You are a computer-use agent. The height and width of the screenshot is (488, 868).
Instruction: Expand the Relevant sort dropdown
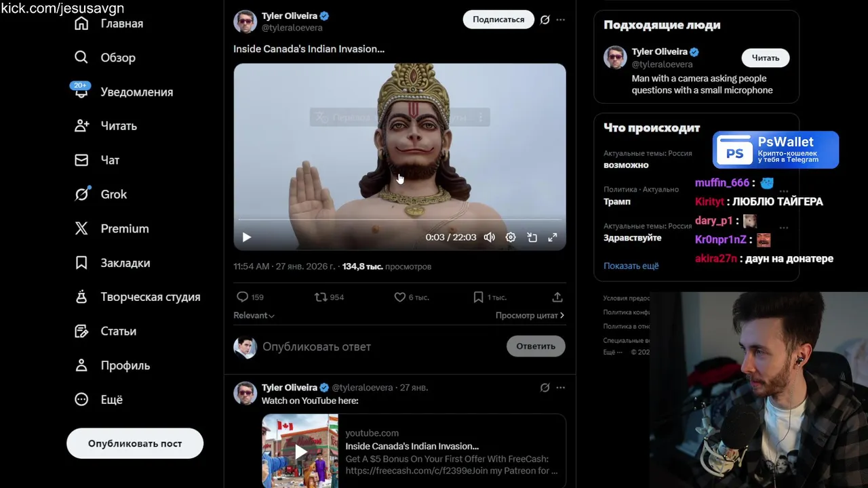point(254,315)
